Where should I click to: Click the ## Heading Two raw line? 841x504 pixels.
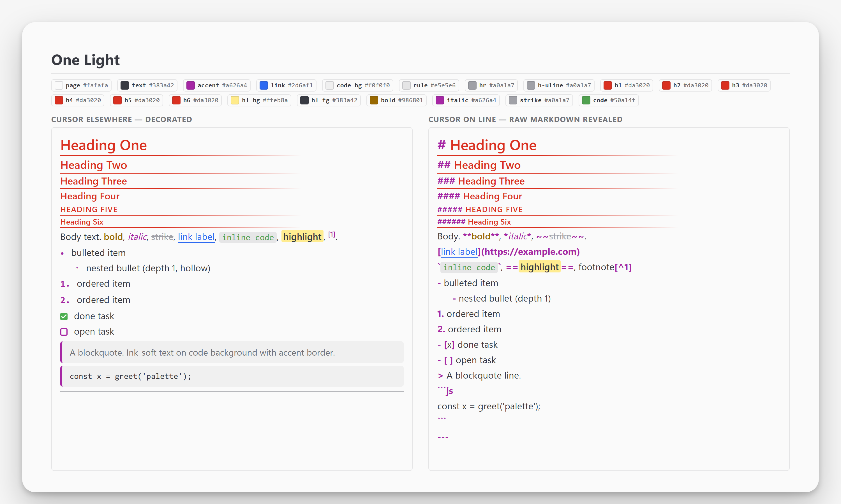pos(479,165)
